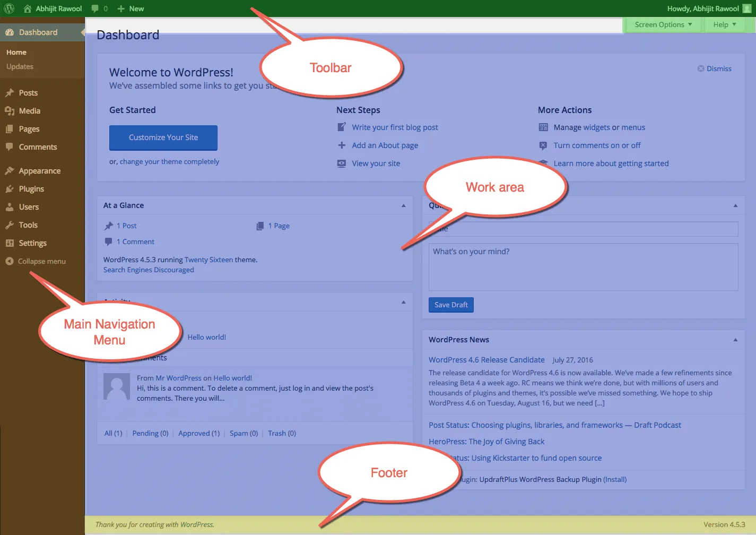Viewport: 756px width, 535px height.
Task: Select Updates under the Dashboard menu
Action: coord(20,67)
